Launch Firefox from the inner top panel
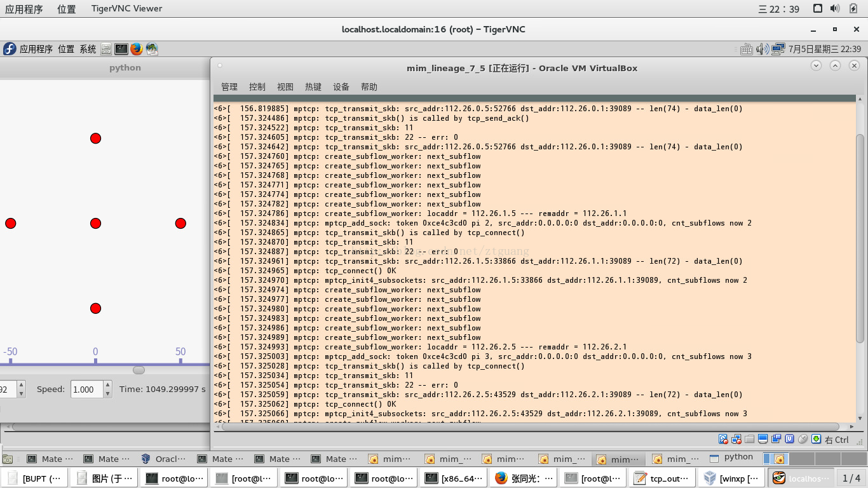This screenshot has height=488, width=868. point(137,49)
